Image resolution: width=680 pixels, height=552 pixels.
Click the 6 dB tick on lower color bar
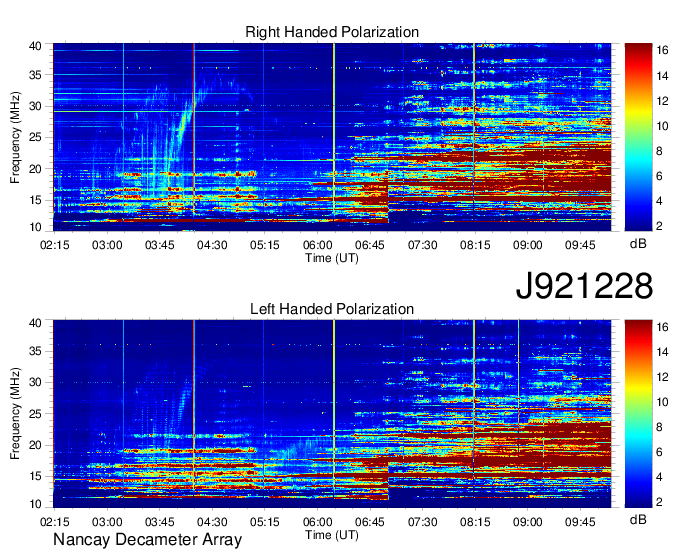pyautogui.click(x=659, y=452)
